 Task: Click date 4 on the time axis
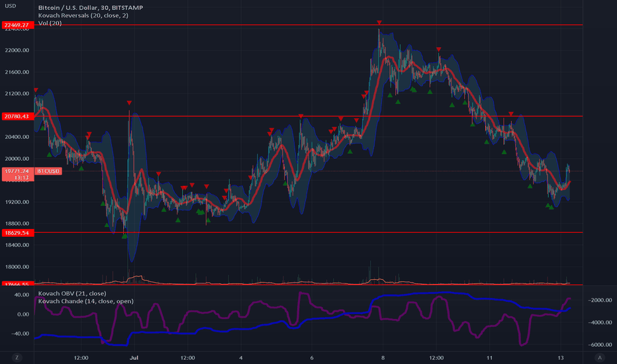241,357
